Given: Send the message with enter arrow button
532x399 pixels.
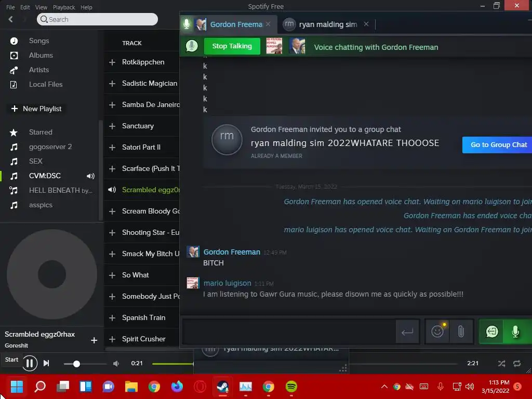Looking at the screenshot, I should click(407, 331).
